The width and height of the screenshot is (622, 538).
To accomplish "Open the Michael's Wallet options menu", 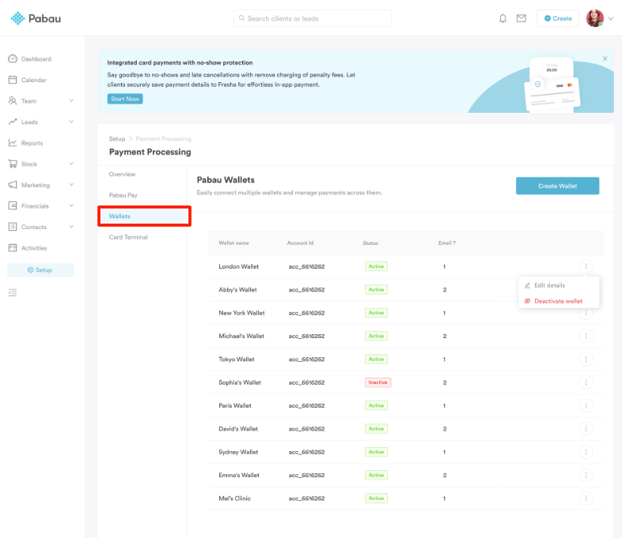I will tap(586, 336).
